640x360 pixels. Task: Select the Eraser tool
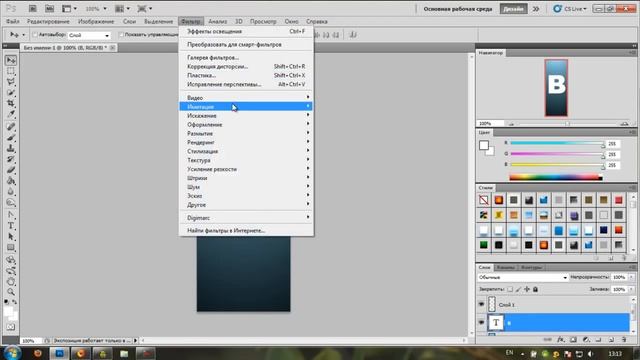coord(11,170)
